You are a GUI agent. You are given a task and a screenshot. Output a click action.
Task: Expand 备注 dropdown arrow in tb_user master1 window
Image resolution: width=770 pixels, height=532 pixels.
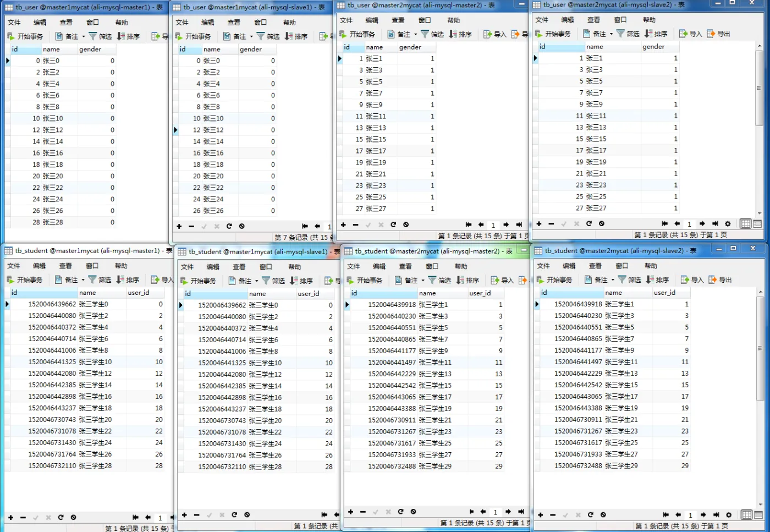pos(84,36)
